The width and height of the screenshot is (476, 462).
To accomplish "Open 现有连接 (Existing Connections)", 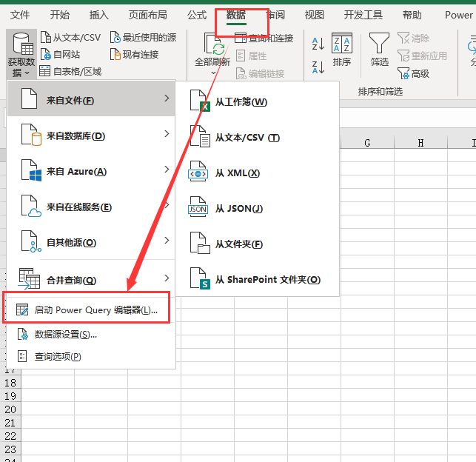I will (134, 55).
